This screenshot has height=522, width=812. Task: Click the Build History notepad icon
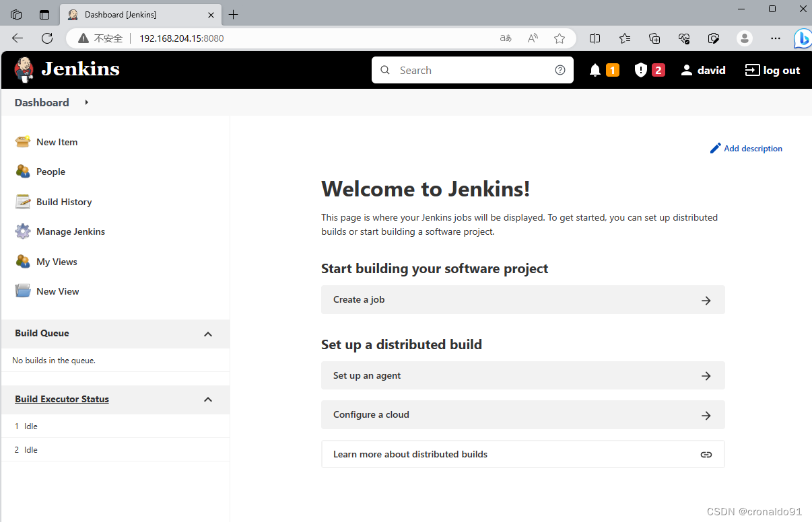click(23, 202)
